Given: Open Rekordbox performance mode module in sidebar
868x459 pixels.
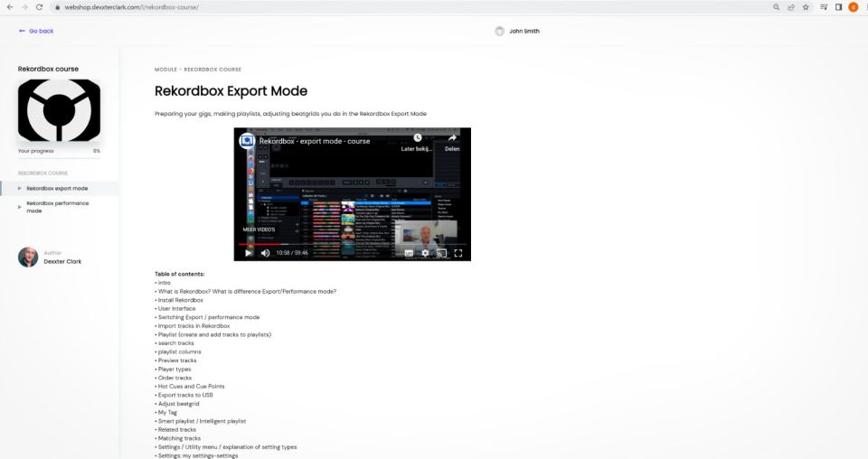Looking at the screenshot, I should 60,207.
